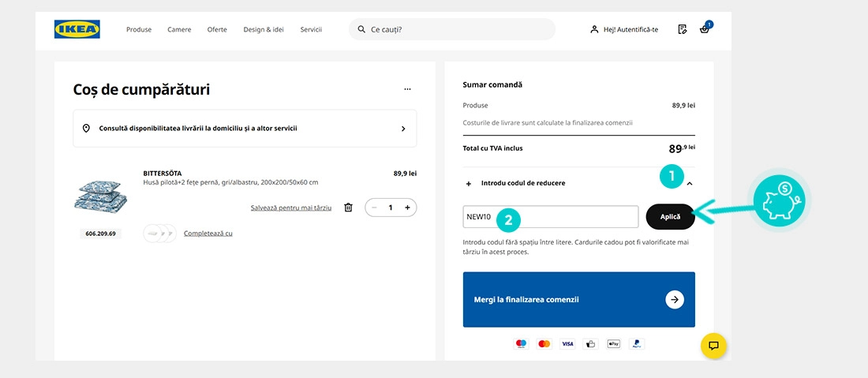Open the BITTERSÖTA product name

pyautogui.click(x=163, y=174)
